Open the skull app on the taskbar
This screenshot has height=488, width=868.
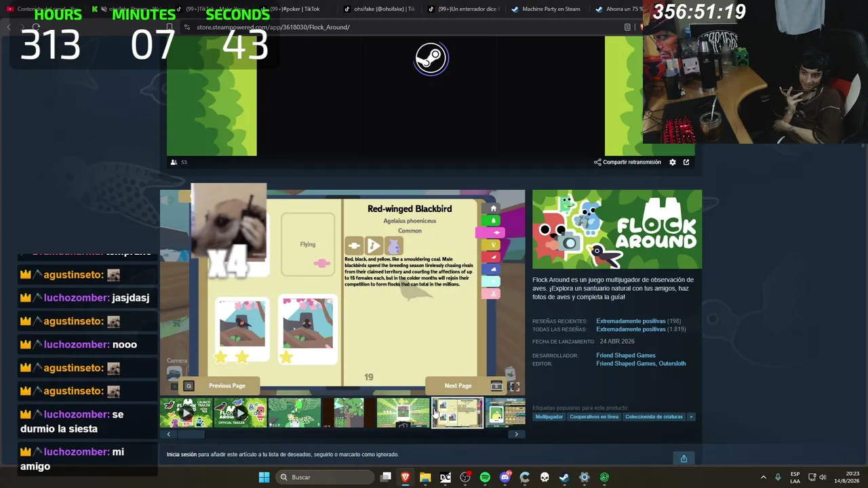tap(545, 477)
